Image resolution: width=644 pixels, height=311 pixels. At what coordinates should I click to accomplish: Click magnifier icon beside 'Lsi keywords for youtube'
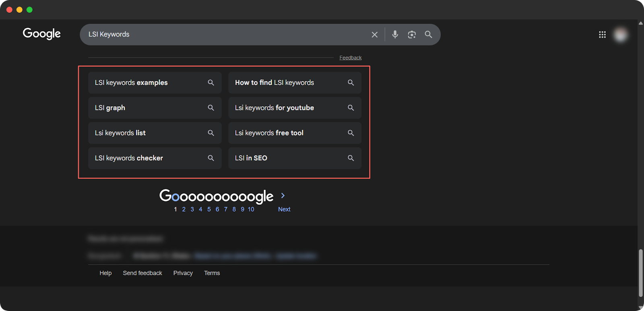pos(351,108)
